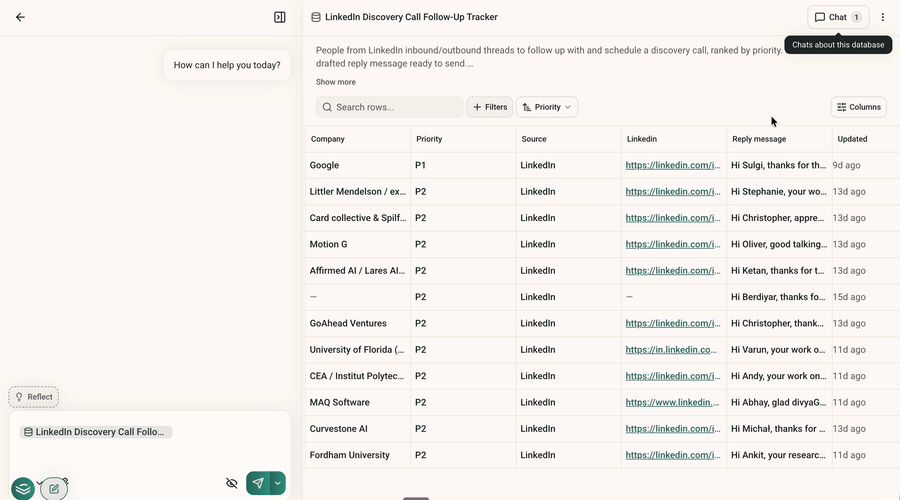This screenshot has height=500, width=900.
Task: Select the Littler Mendelson company cell
Action: [358, 192]
